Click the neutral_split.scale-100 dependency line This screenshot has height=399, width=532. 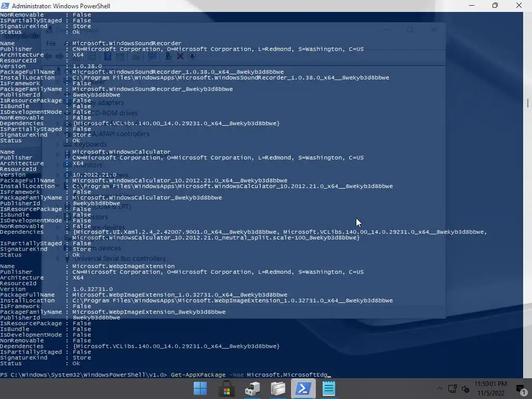tap(216, 238)
